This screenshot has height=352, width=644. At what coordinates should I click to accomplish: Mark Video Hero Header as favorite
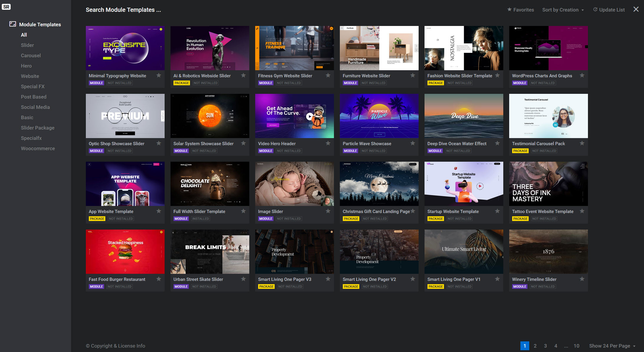(x=328, y=143)
